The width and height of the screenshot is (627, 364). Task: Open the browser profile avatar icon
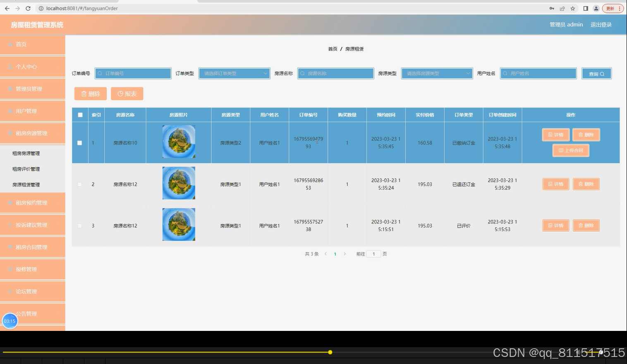(x=596, y=8)
